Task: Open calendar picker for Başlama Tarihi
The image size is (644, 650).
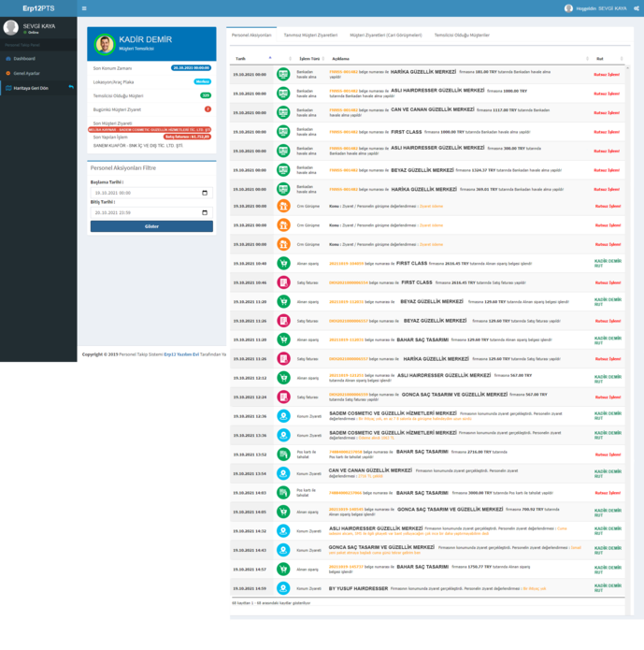Action: pos(205,193)
